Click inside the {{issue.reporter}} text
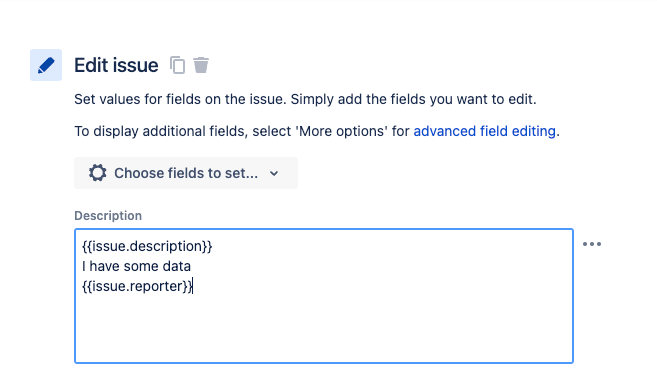 click(x=137, y=286)
